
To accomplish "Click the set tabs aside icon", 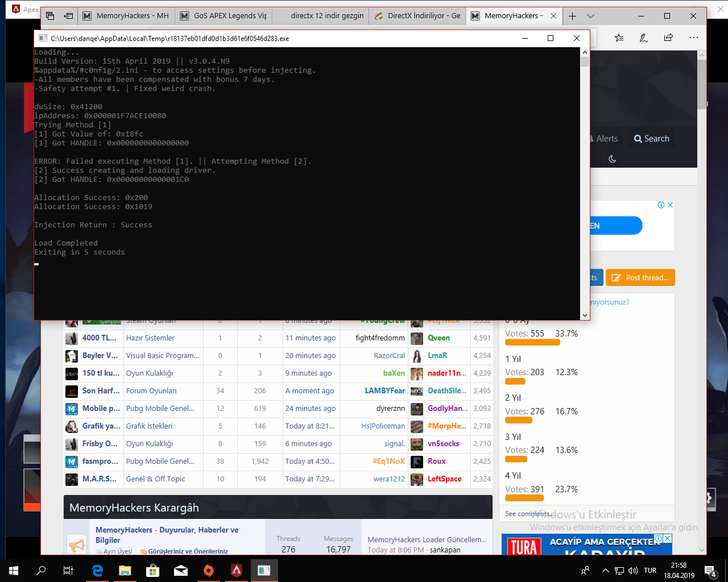I will pyautogui.click(x=68, y=16).
